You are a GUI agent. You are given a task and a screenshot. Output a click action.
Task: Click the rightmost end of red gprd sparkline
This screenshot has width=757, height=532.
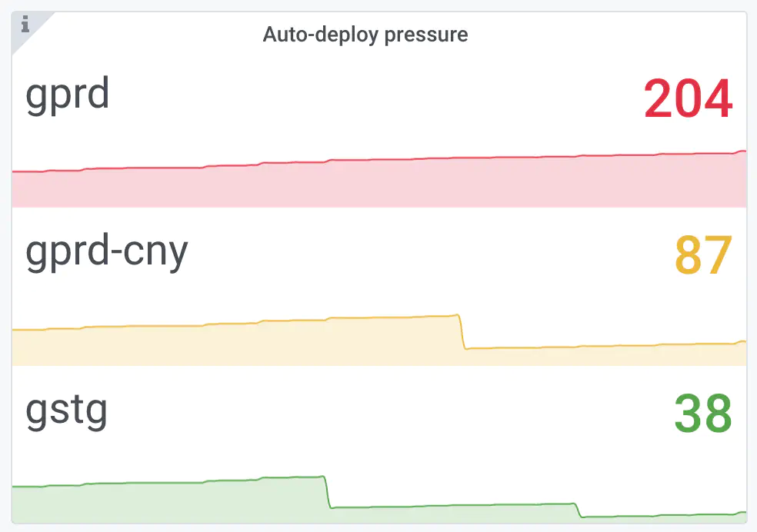click(745, 151)
